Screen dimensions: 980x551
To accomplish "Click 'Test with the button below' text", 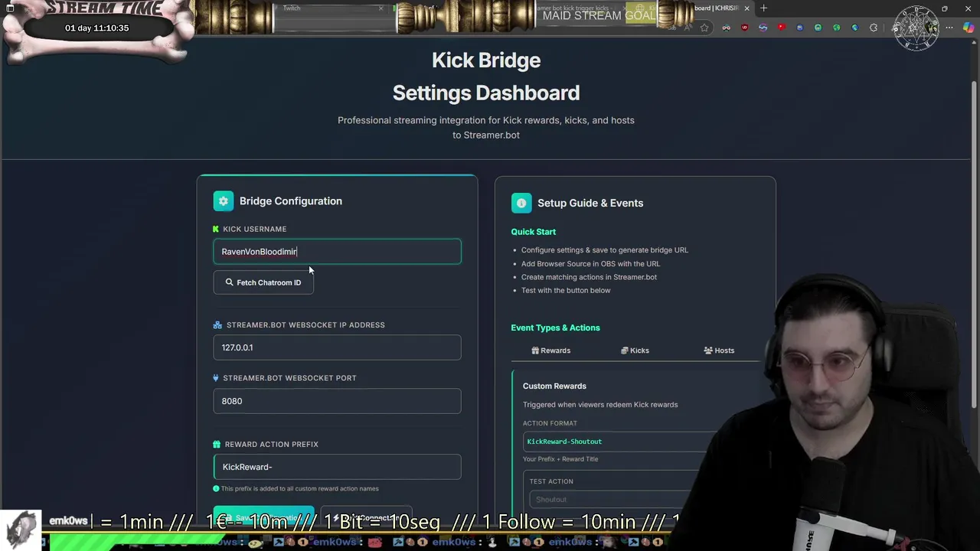I will pyautogui.click(x=566, y=290).
